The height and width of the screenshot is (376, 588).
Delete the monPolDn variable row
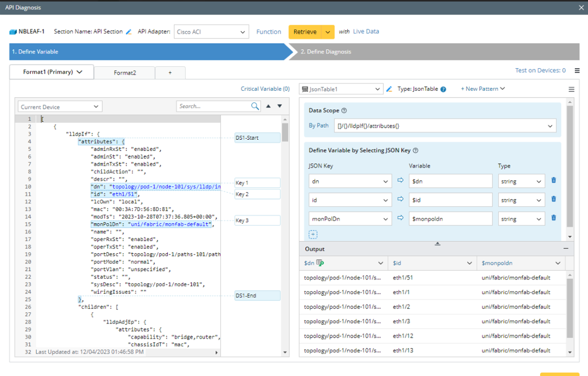tap(553, 218)
